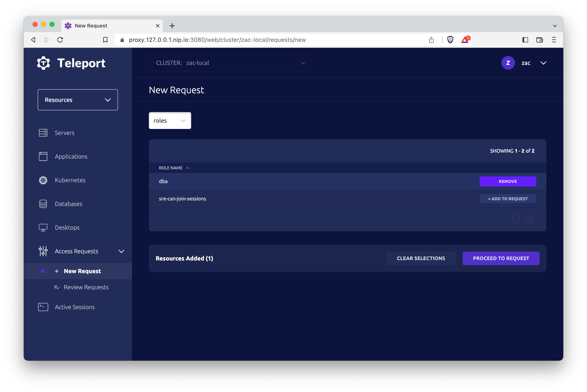Expand the Resources dropdown menu
Viewport: 587px width, 392px height.
pos(77,100)
